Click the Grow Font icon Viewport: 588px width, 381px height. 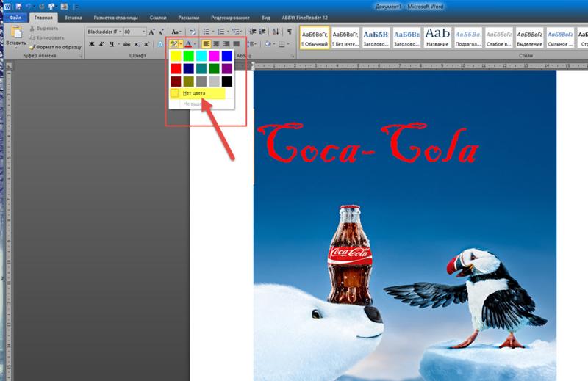pos(151,32)
